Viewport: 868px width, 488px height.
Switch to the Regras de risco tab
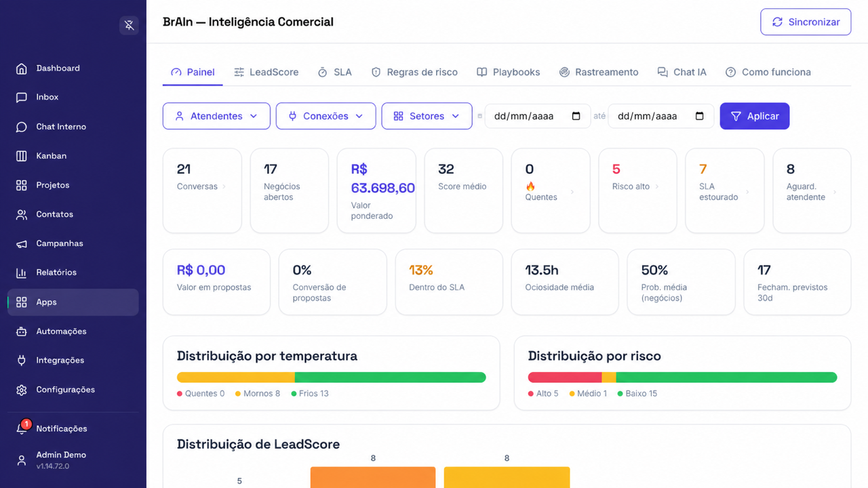coord(414,72)
